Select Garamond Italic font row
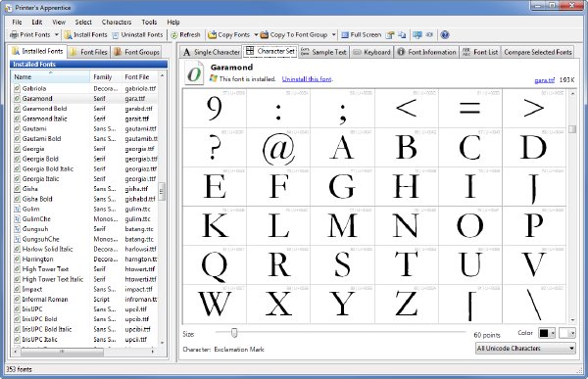This screenshot has height=379, width=588. click(x=84, y=118)
